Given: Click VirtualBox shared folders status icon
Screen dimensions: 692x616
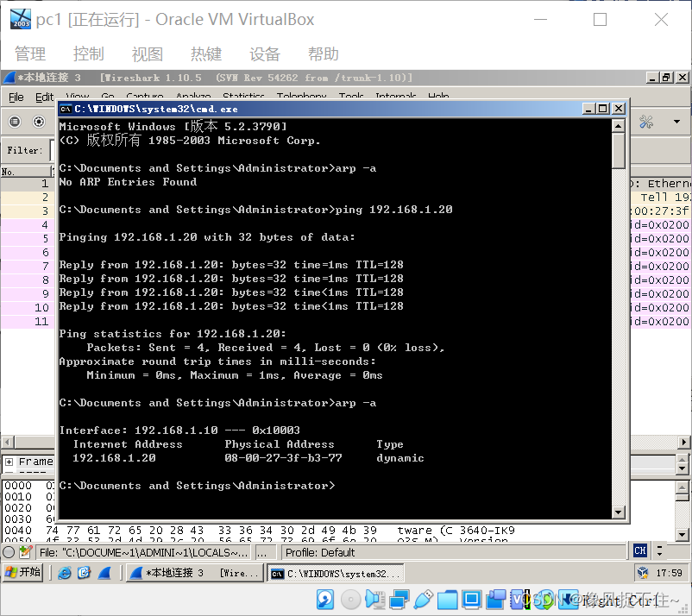Looking at the screenshot, I should [x=448, y=600].
